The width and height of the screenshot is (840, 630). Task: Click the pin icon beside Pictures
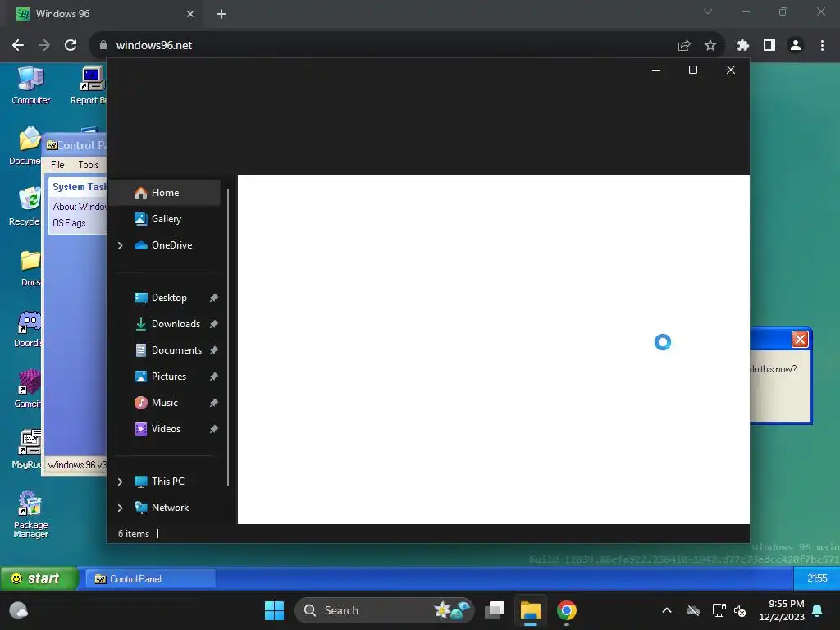(214, 377)
